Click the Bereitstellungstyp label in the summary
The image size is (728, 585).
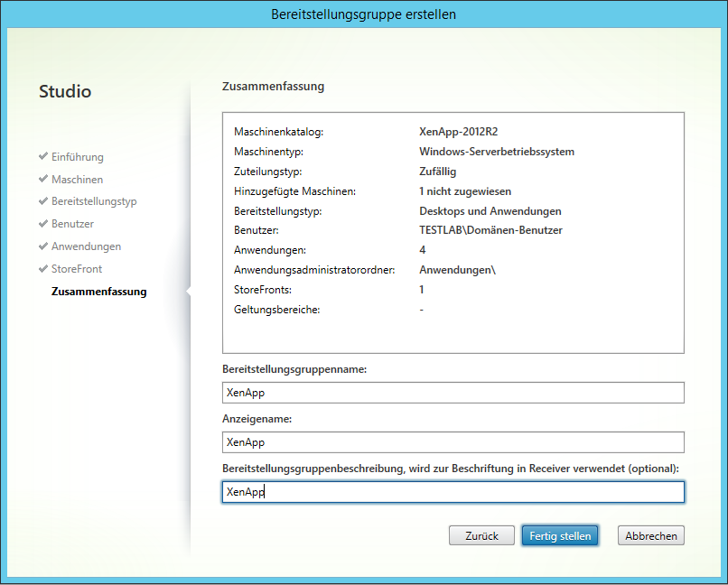(x=277, y=211)
